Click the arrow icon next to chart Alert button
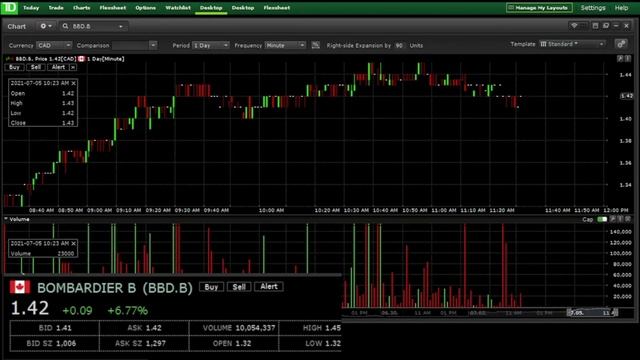Screen dimensions: 640x360 (73, 67)
